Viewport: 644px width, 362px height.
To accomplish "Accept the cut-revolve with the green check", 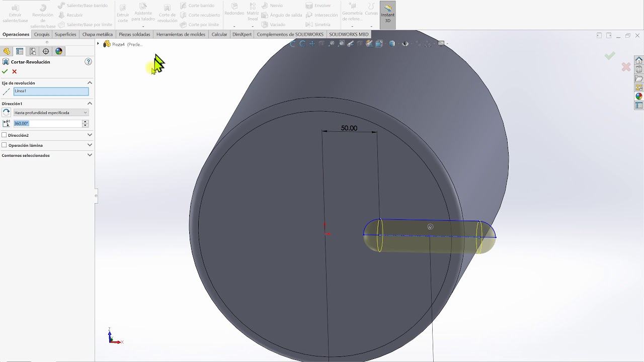I will (5, 71).
